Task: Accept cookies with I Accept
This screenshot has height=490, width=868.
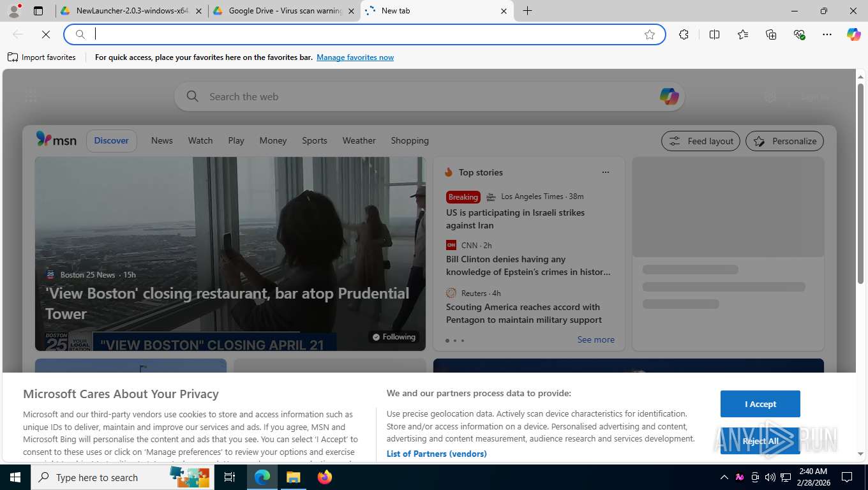Action: point(760,404)
